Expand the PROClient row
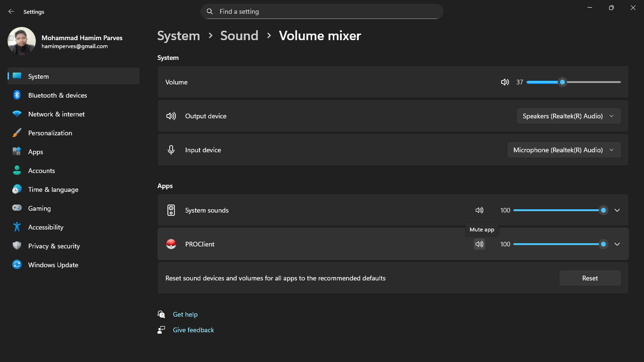This screenshot has height=362, width=644. (x=617, y=244)
